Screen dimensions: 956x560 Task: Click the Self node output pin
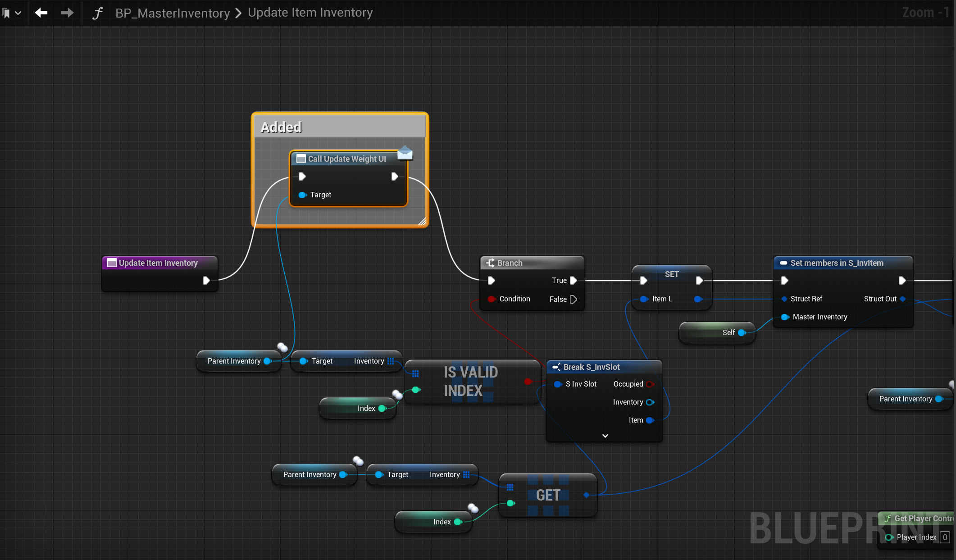click(742, 332)
